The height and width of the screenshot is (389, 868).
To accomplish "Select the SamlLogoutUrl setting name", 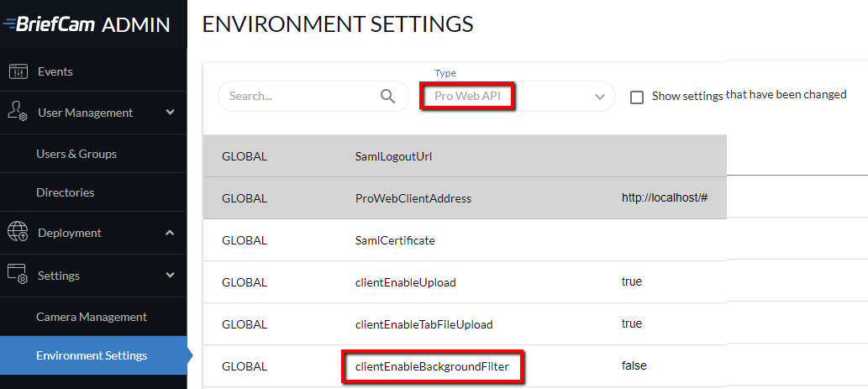I will click(x=393, y=156).
